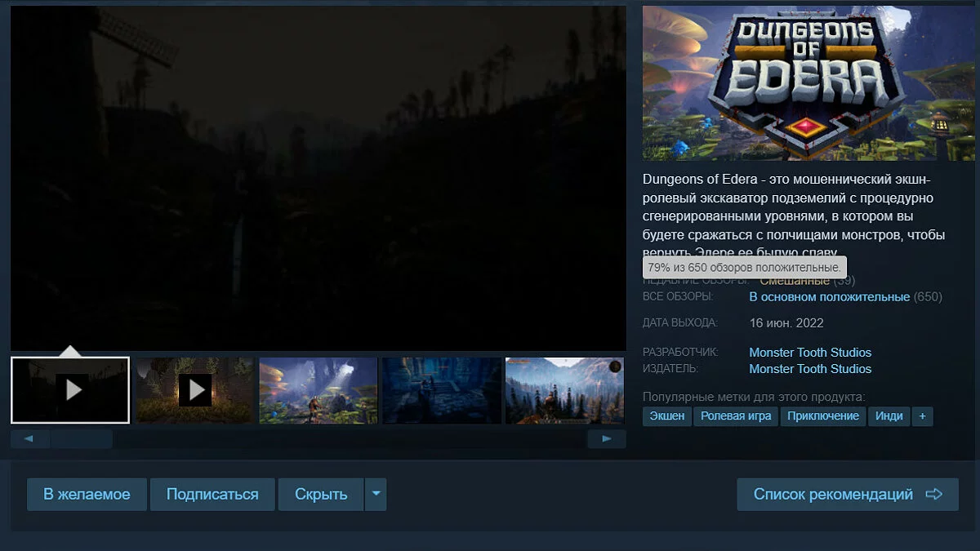
Task: Add game via 'В желаемое' button
Action: (87, 495)
